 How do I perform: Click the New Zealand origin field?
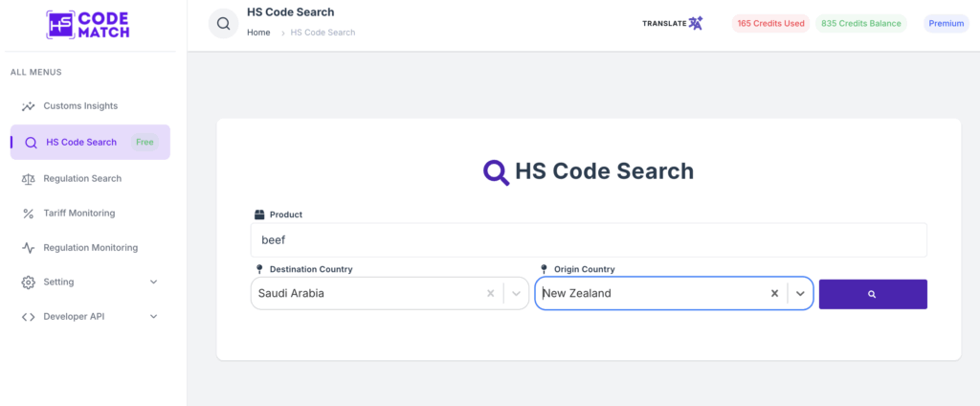(x=674, y=293)
